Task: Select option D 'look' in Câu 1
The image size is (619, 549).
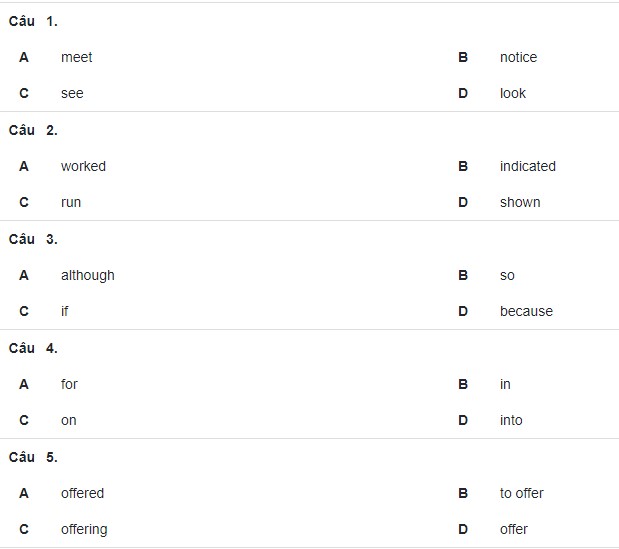Action: [513, 94]
